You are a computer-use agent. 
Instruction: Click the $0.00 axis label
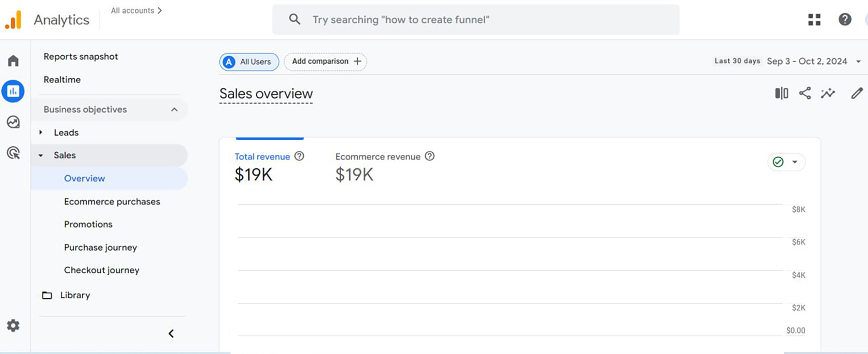(x=796, y=330)
